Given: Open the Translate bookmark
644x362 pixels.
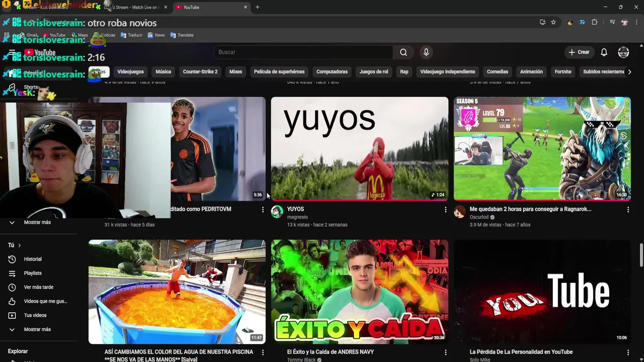Looking at the screenshot, I should [x=182, y=35].
